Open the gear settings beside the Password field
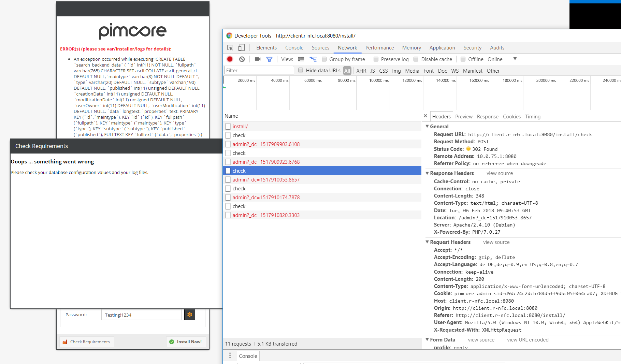 [190, 315]
